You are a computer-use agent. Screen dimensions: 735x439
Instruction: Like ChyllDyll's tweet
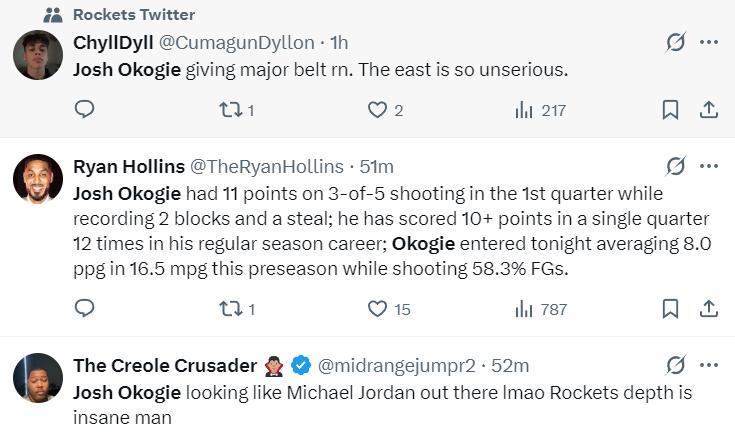point(377,109)
